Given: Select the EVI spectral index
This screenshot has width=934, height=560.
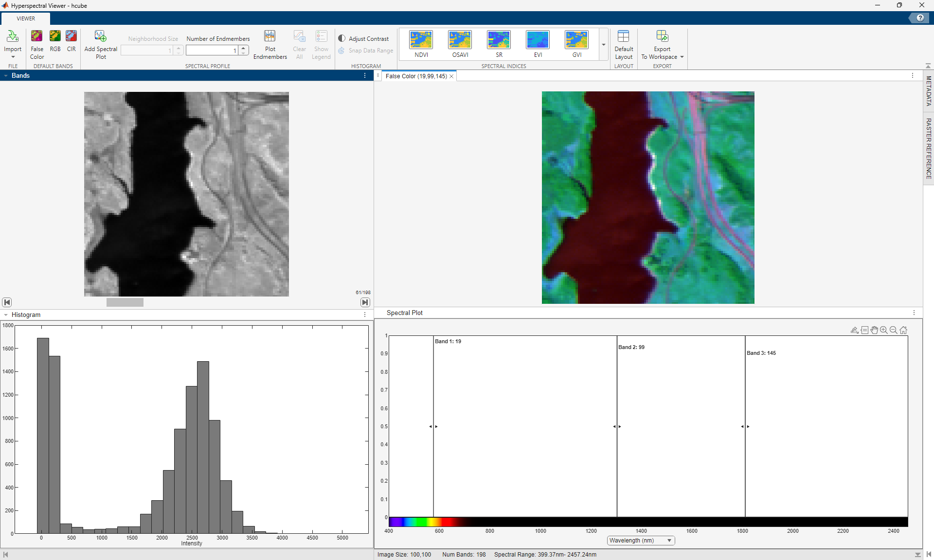Looking at the screenshot, I should pos(537,44).
